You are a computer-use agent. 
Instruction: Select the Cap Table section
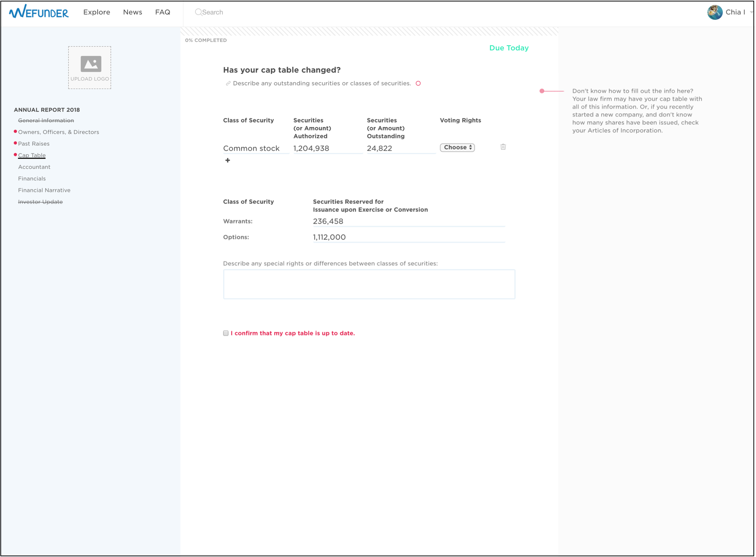[32, 155]
